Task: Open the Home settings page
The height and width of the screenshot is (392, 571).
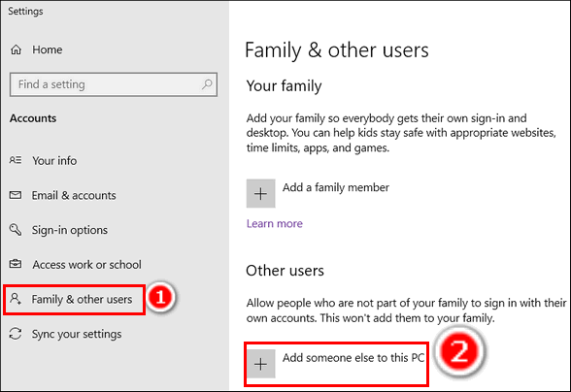Action: point(48,49)
